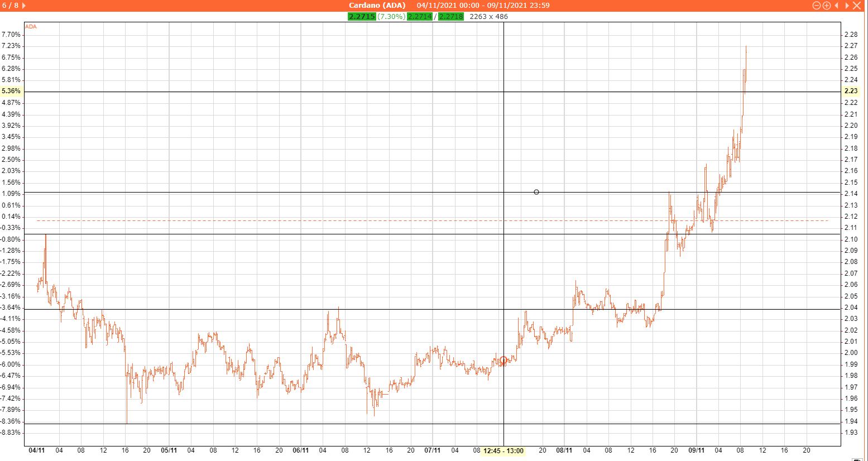Click the small black circle cursor marker
Viewport: 868px width, 461px height.
point(536,192)
